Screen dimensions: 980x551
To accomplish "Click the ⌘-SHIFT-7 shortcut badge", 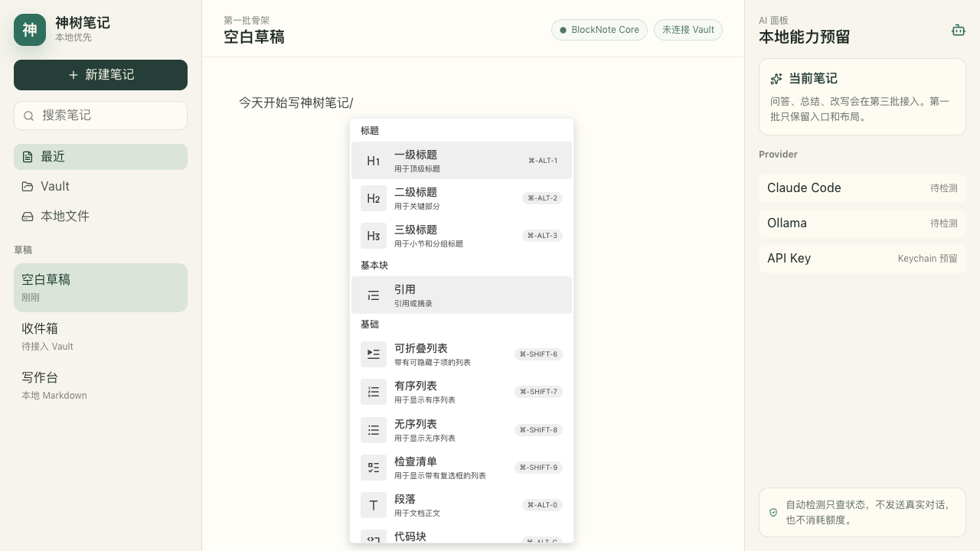I will (x=539, y=392).
